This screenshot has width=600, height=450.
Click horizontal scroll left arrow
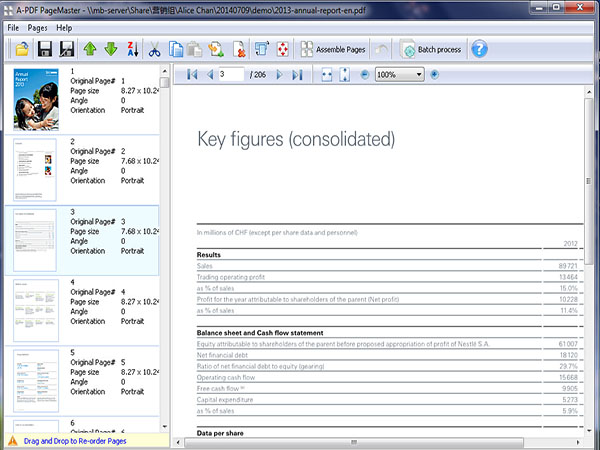coord(178,442)
